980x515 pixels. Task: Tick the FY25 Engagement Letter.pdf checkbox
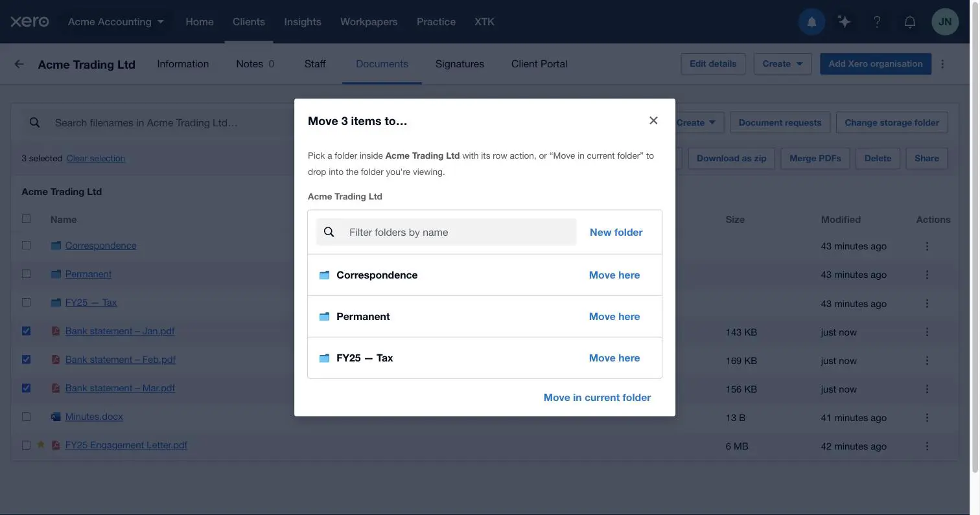(x=26, y=445)
